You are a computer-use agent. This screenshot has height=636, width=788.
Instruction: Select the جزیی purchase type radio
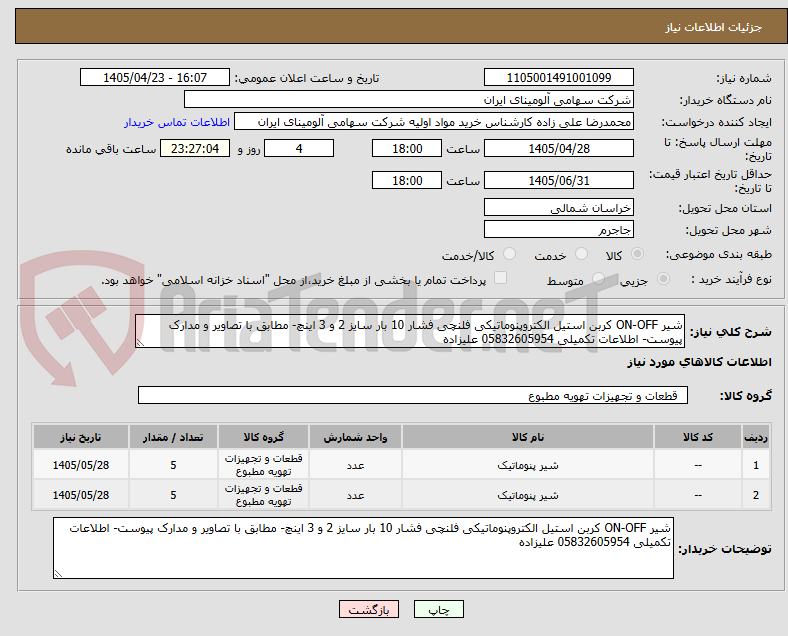[663, 279]
